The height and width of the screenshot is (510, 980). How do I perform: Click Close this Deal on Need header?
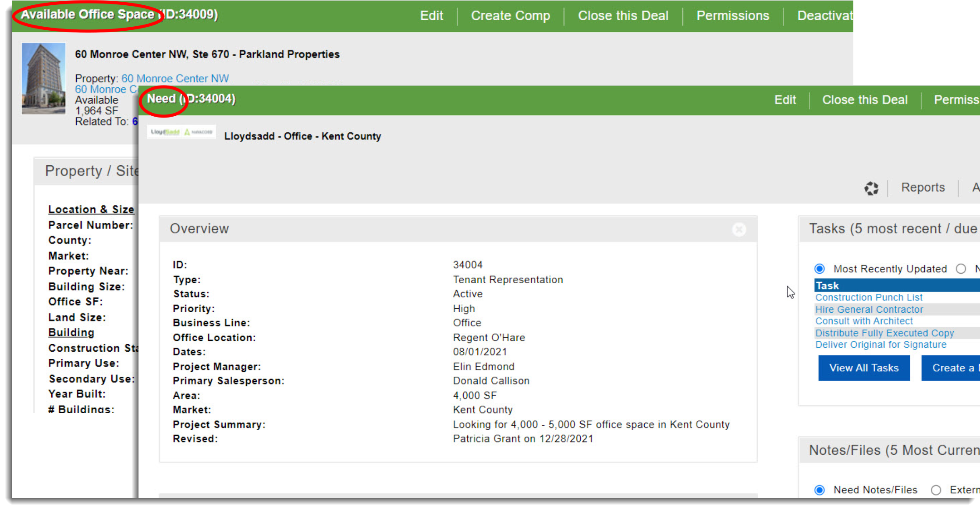pos(864,100)
